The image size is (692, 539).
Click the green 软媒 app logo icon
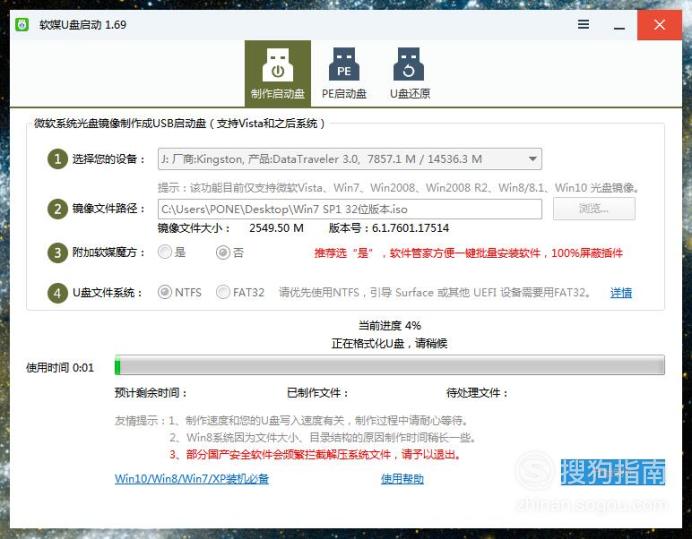(22, 25)
